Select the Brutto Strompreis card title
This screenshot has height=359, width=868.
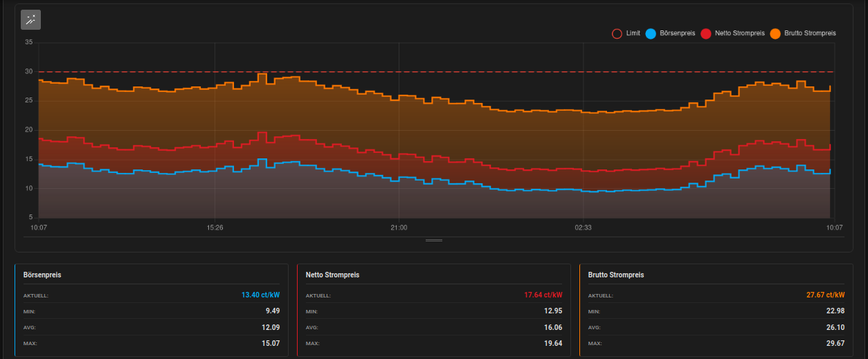point(616,275)
